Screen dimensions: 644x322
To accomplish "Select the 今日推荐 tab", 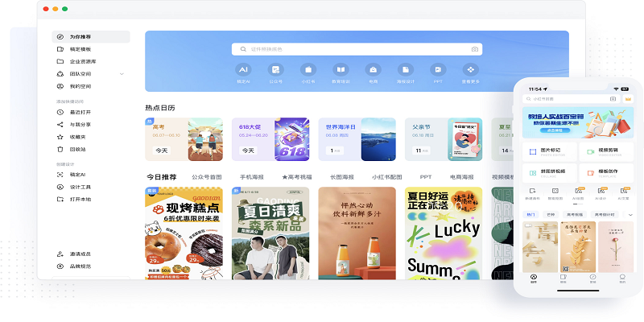I will pos(162,177).
